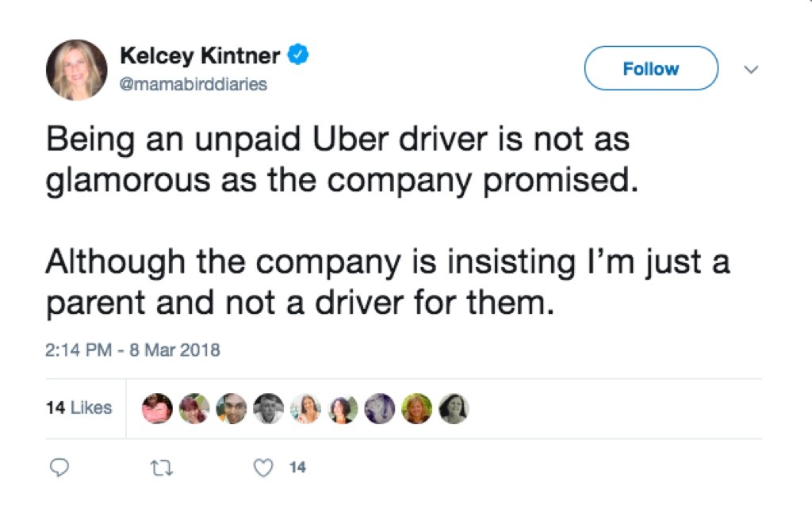
Task: Click the blue verified badge next to Kelcey Kintner
Action: pos(298,55)
